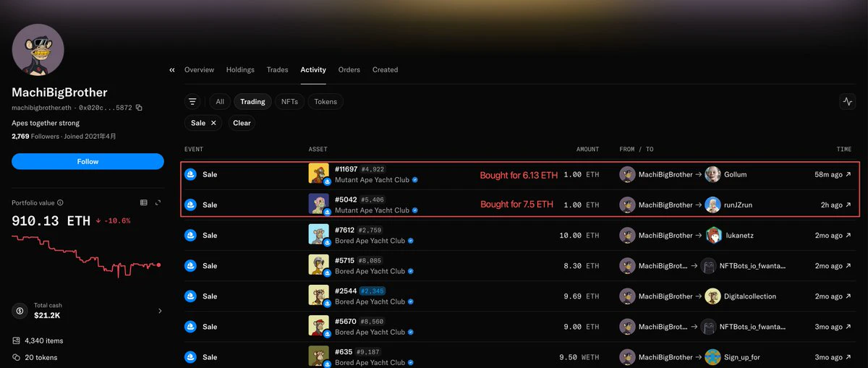Click the portfolio value line chart
The width and height of the screenshot is (868, 368).
tap(87, 256)
